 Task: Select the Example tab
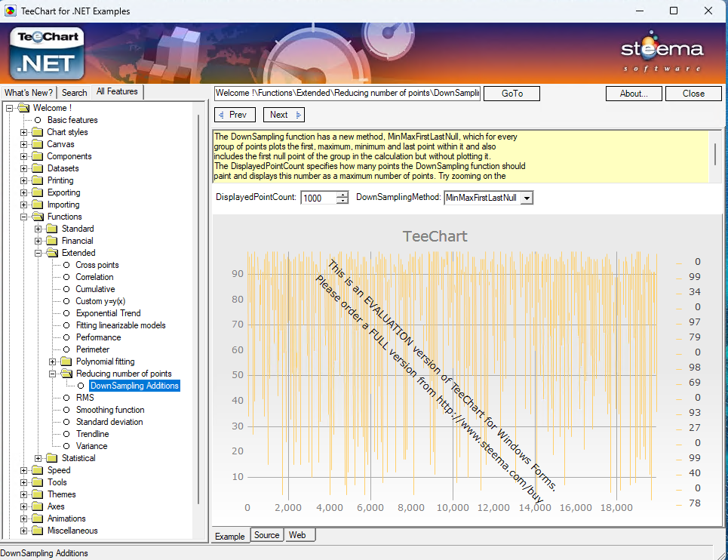click(230, 536)
